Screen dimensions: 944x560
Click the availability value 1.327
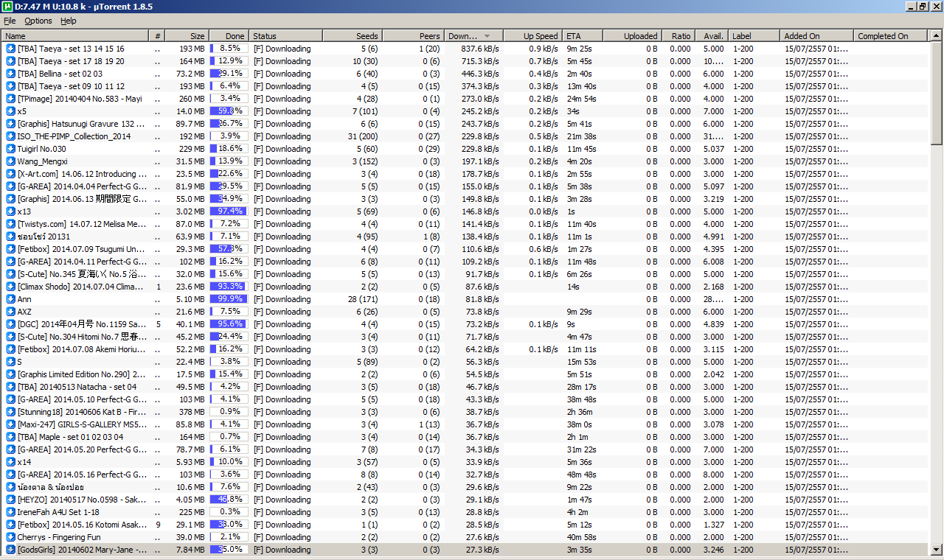(x=713, y=525)
